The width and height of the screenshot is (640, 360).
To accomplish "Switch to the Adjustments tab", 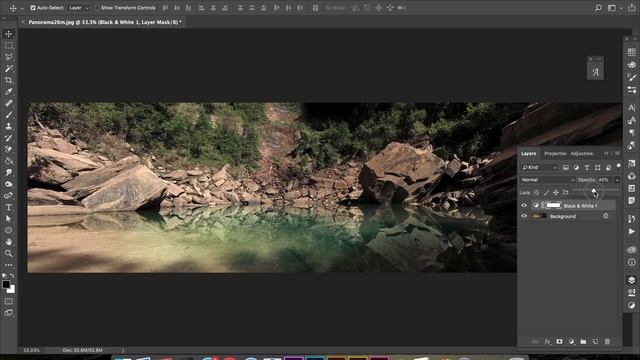I will coord(582,153).
